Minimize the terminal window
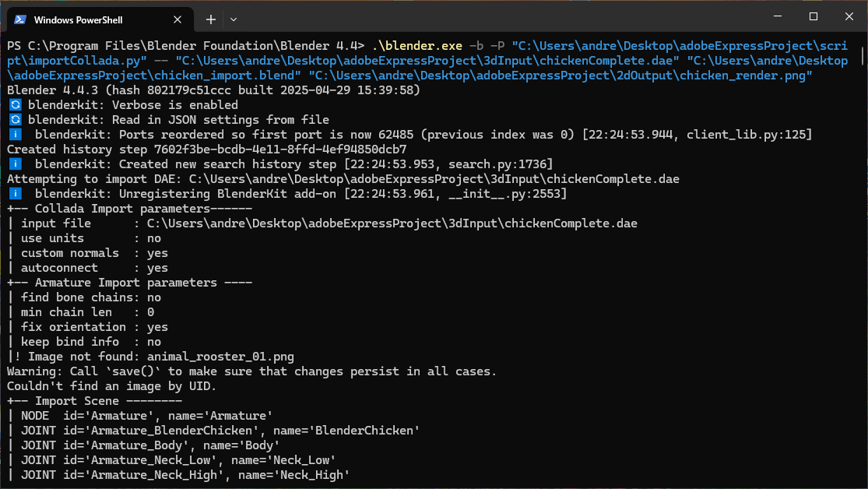868x489 pixels. tap(778, 16)
